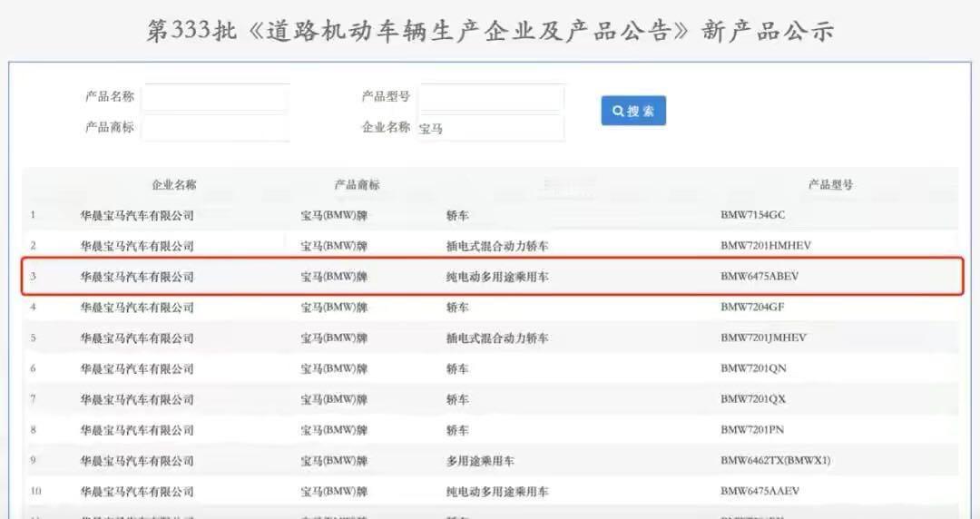
Task: Click the blue 搜索 search button
Action: pos(633,111)
